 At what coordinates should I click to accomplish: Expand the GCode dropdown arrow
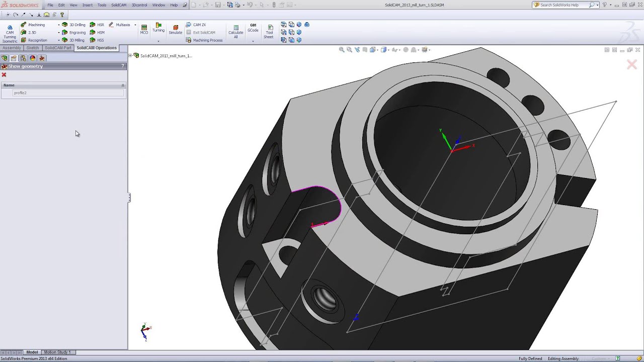click(x=253, y=41)
